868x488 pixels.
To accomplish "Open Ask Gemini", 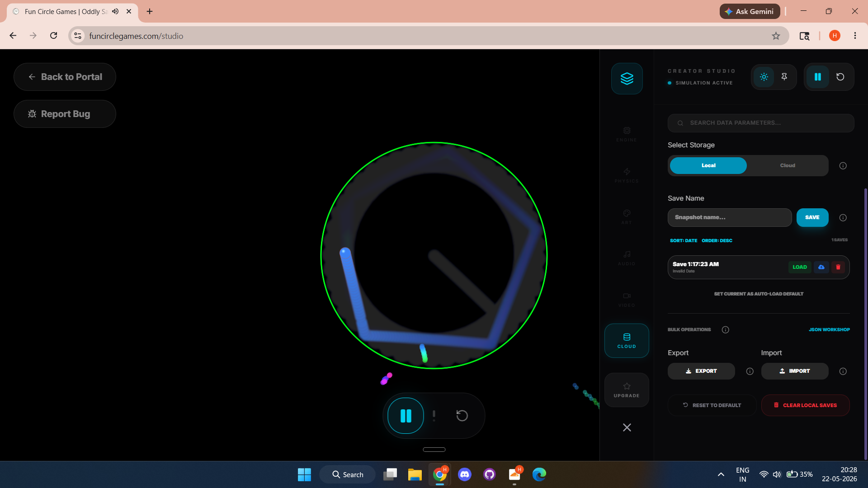I will (x=750, y=11).
